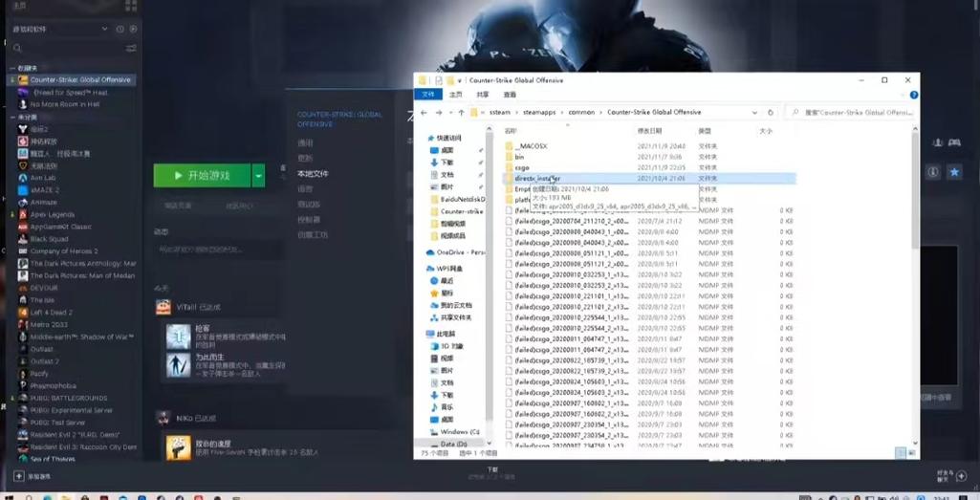Open the dropdown arrow beside the play button
Viewport: 980px width, 500px height.
tap(259, 176)
